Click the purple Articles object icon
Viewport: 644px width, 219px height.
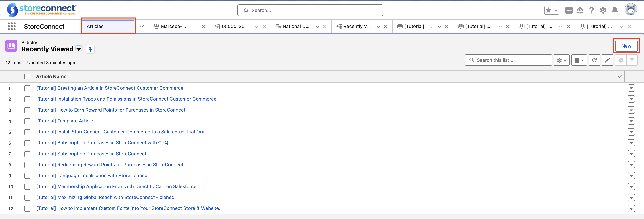(11, 46)
